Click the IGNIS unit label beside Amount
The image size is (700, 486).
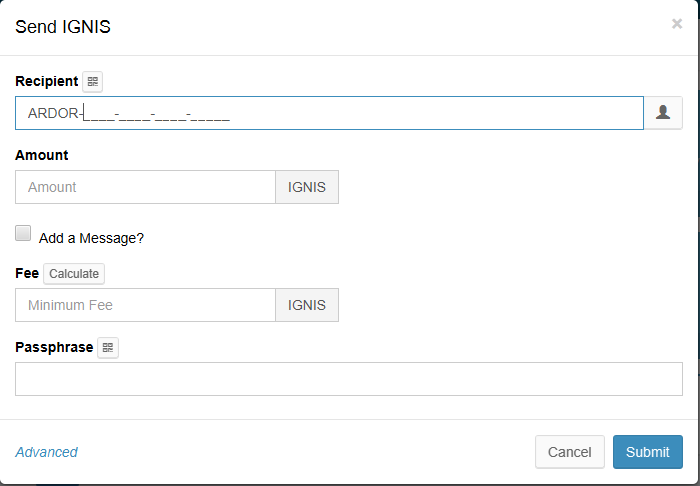pyautogui.click(x=307, y=187)
